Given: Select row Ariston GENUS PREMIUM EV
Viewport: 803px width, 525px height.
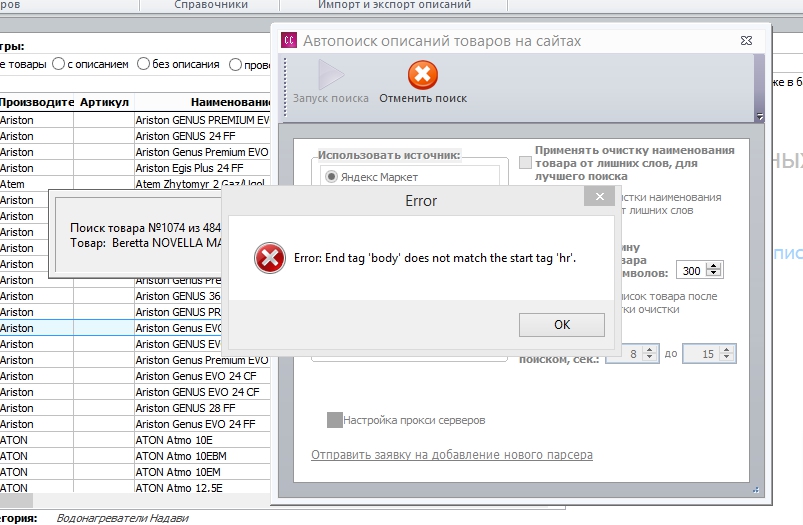Looking at the screenshot, I should [135, 120].
